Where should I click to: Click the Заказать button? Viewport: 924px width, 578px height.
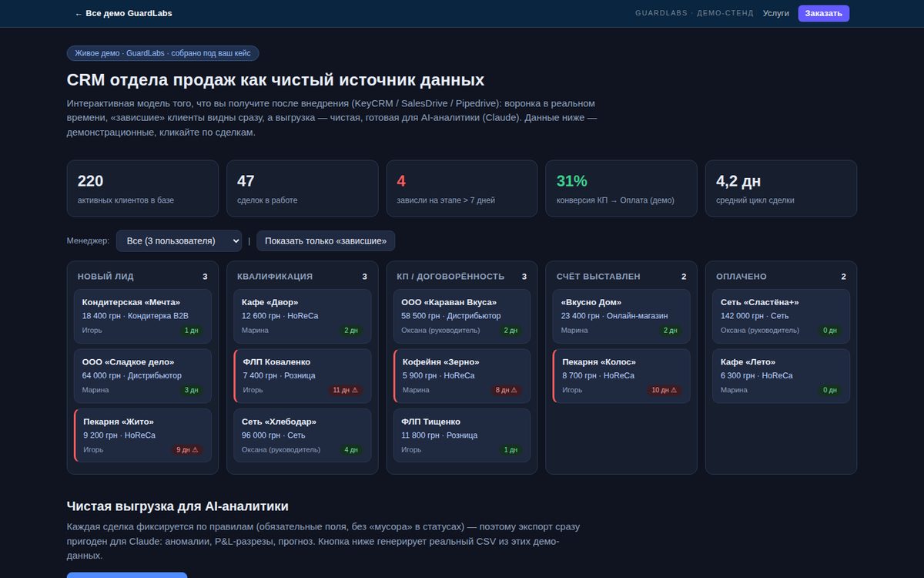(x=824, y=13)
